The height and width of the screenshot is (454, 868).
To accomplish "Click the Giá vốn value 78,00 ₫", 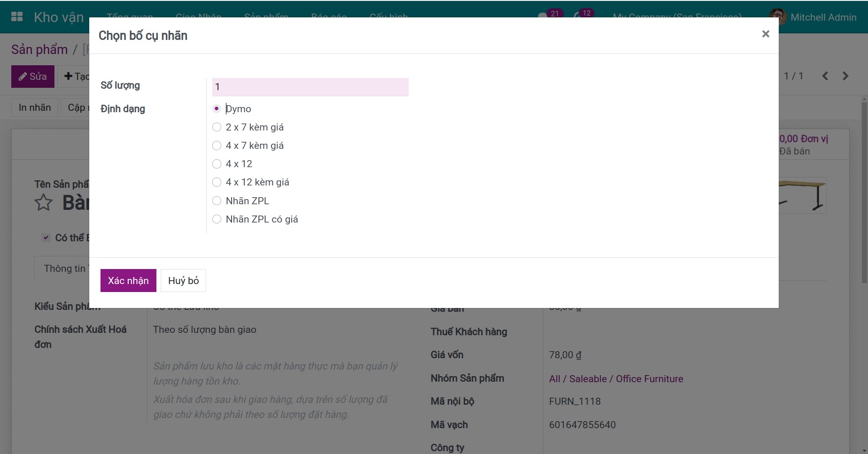I will [x=565, y=355].
